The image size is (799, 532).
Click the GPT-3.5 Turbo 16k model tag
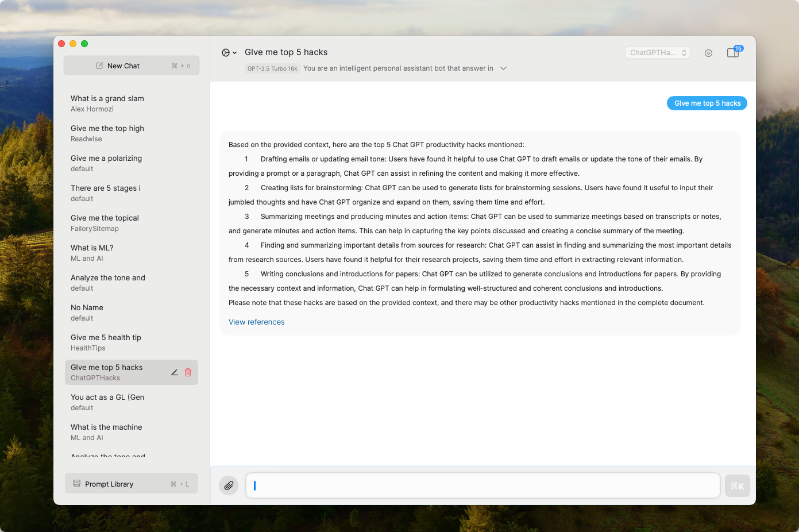pyautogui.click(x=272, y=68)
